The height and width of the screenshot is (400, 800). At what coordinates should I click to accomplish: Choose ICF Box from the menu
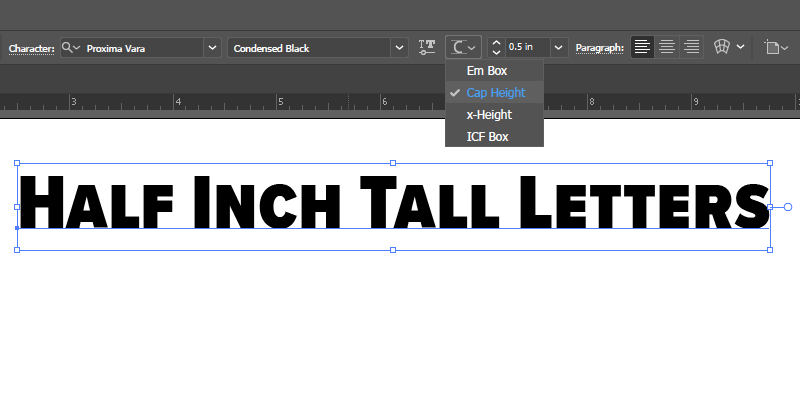(x=494, y=137)
